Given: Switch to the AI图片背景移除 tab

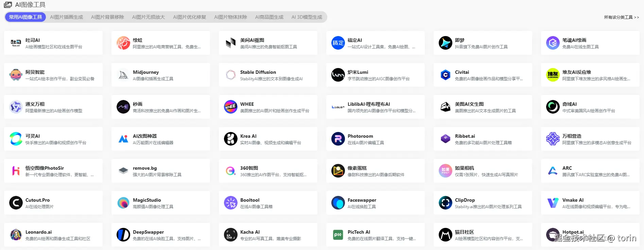Looking at the screenshot, I should point(107,17).
